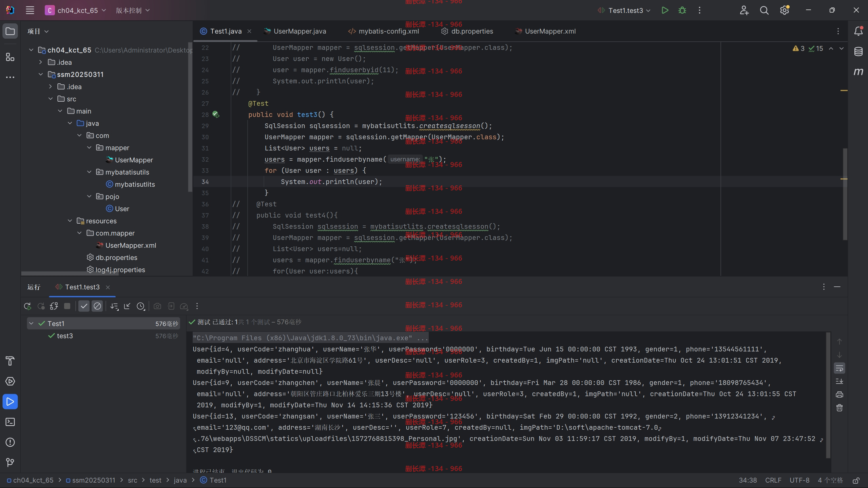The image size is (868, 488).
Task: Open Terminal tool window
Action: [10, 422]
